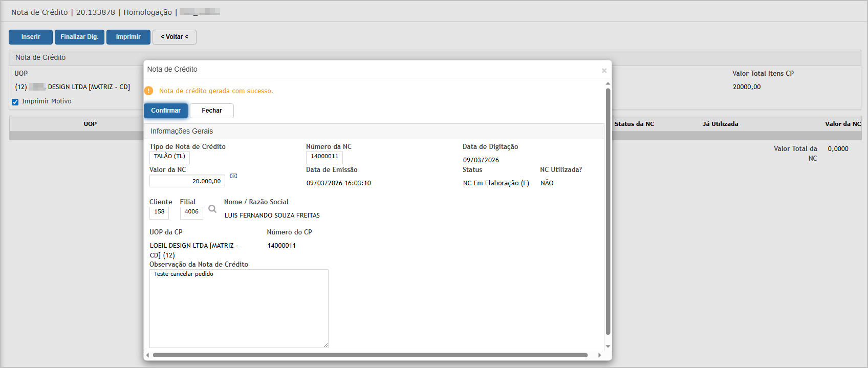Viewport: 868px width, 368px height.
Task: Click the small icon next to Valor da NC
Action: click(x=233, y=176)
